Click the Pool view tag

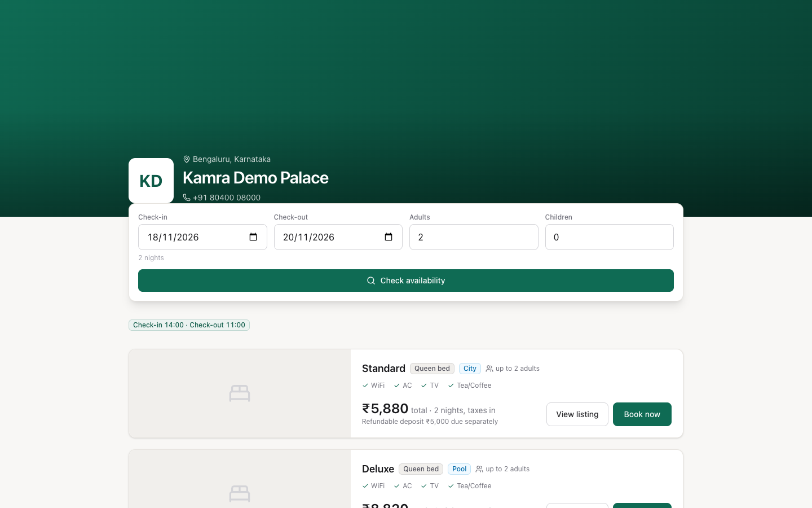point(459,469)
